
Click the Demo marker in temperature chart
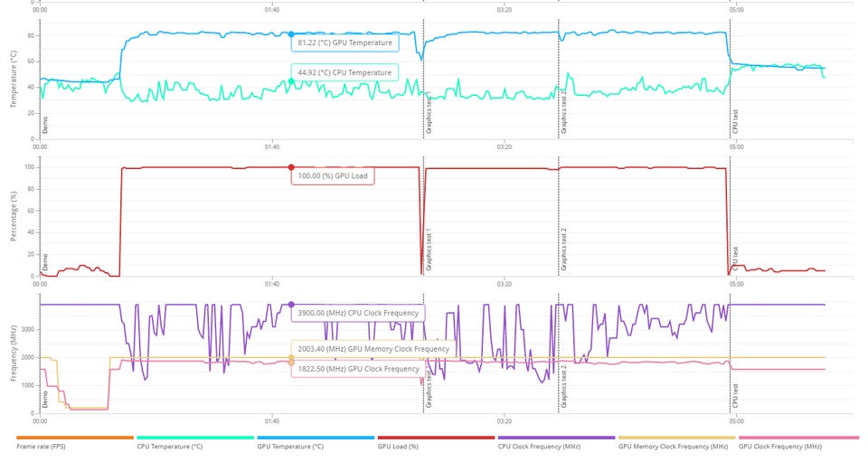[45, 125]
